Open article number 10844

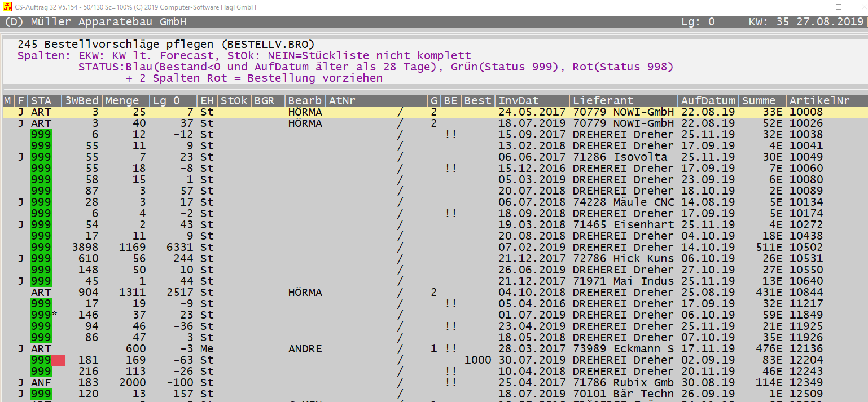tap(806, 293)
